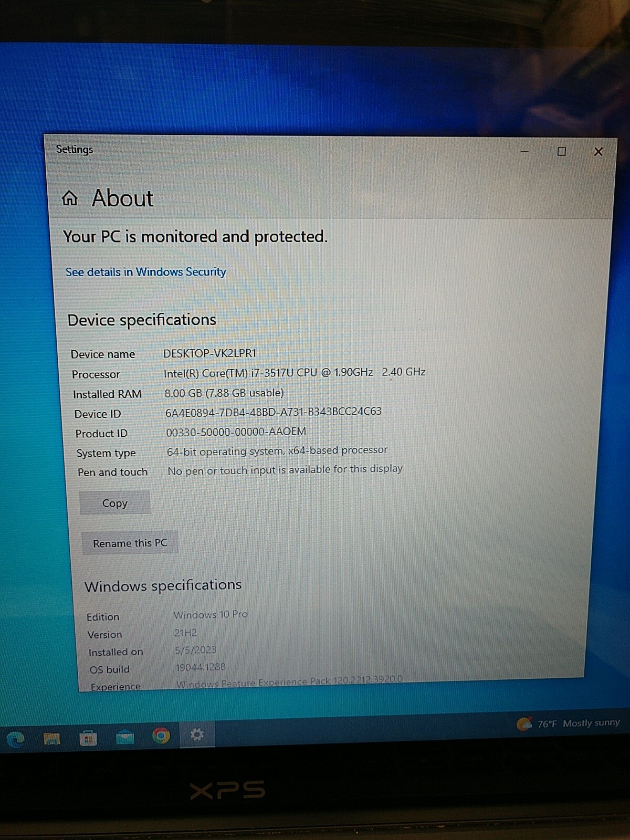Screen dimensions: 630x840
Task: Click the Device specifications heading
Action: click(x=142, y=320)
